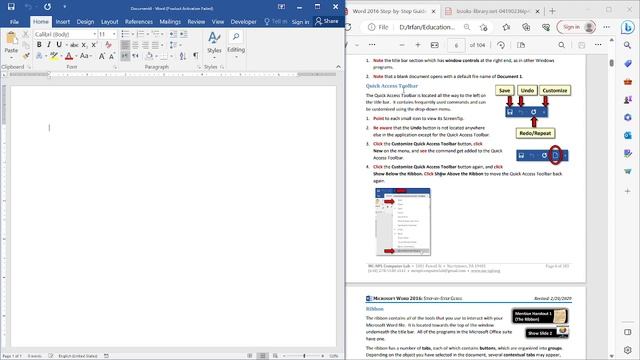
Task: Toggle Underline formatting
Action: 59,44
